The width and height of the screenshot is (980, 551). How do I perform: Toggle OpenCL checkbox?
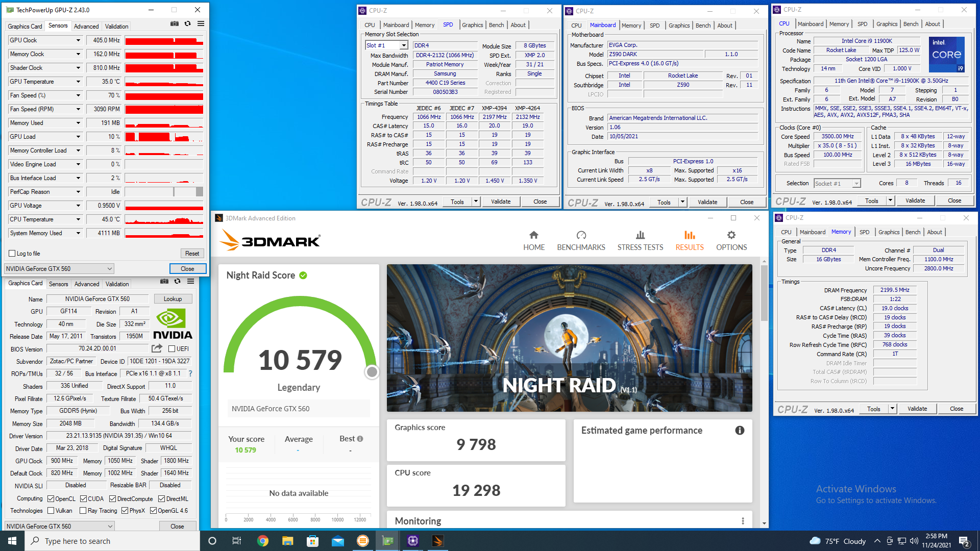(x=51, y=499)
